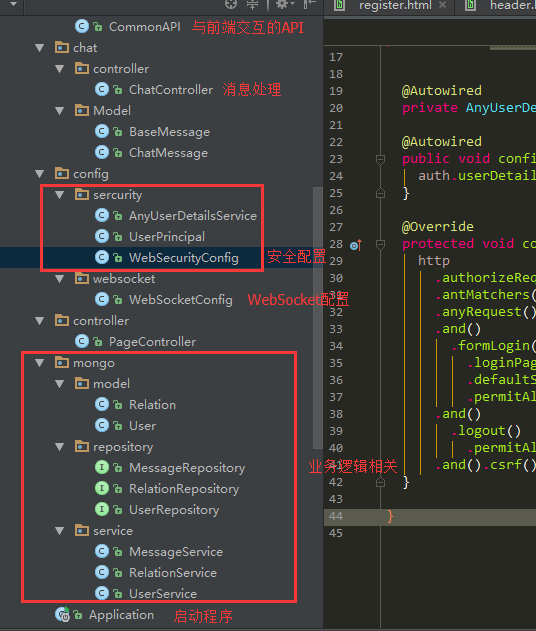
Task: Click the override gutter icon on line 28
Action: [356, 245]
